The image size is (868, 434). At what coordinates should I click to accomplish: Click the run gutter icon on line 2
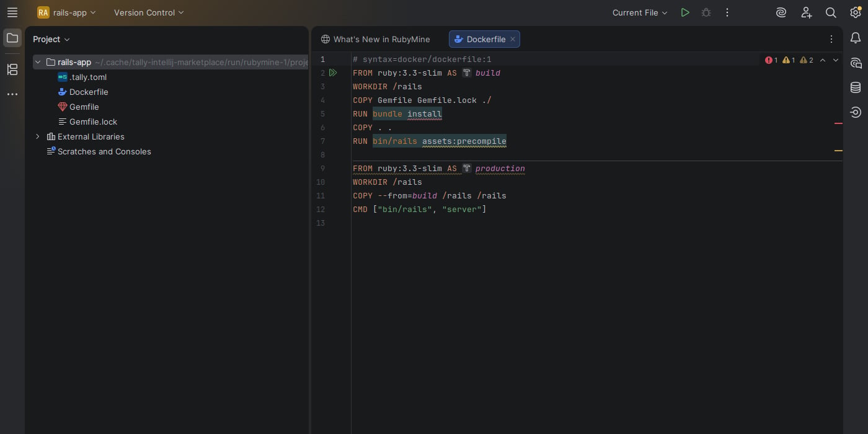333,73
